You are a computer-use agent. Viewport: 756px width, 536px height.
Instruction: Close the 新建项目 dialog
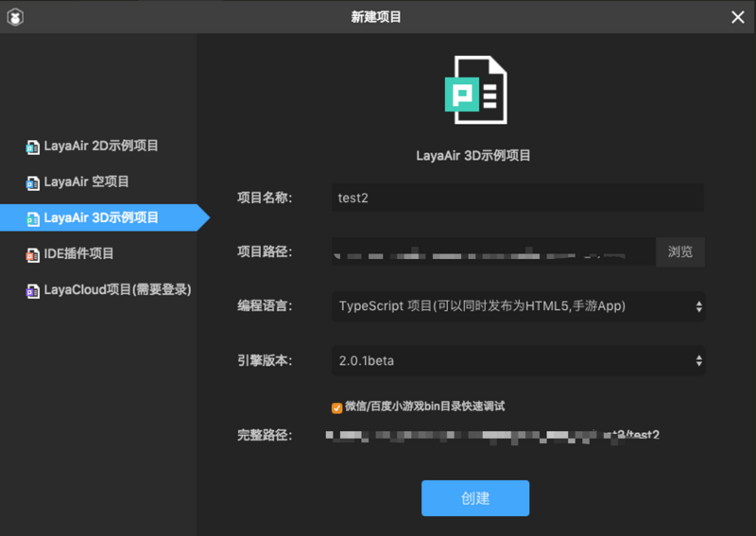click(738, 17)
